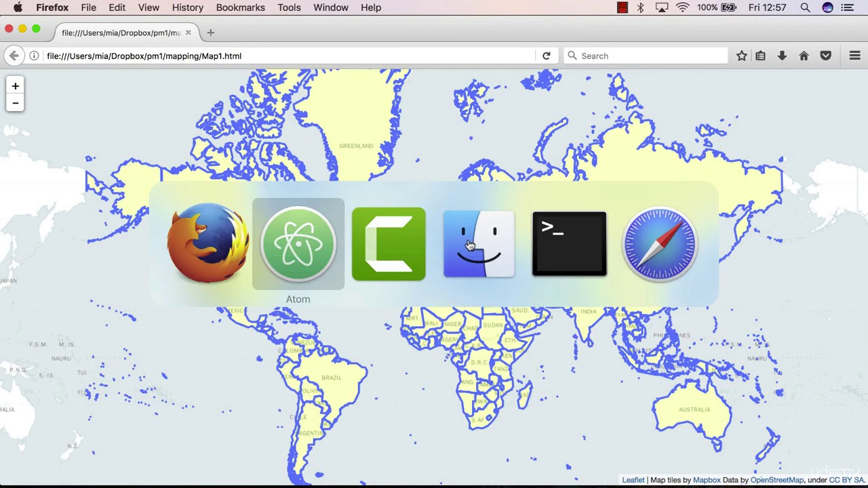Select the Camtasia icon in app switcher

tap(389, 244)
